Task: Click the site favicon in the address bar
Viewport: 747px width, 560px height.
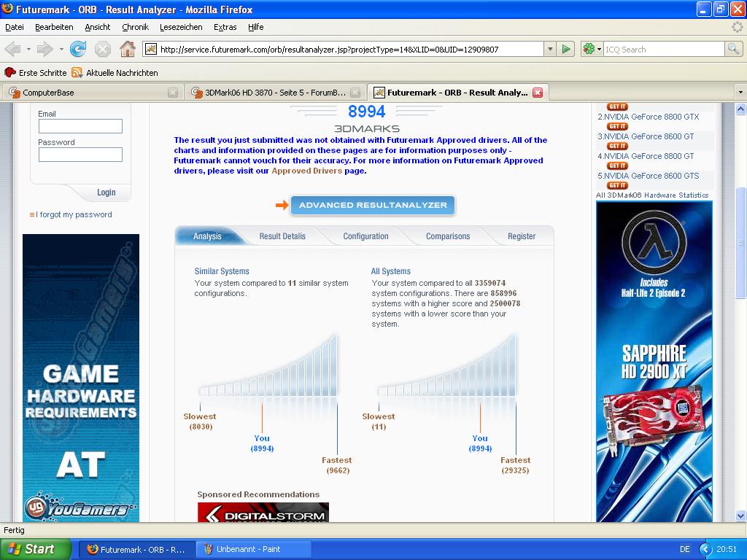Action: [151, 49]
